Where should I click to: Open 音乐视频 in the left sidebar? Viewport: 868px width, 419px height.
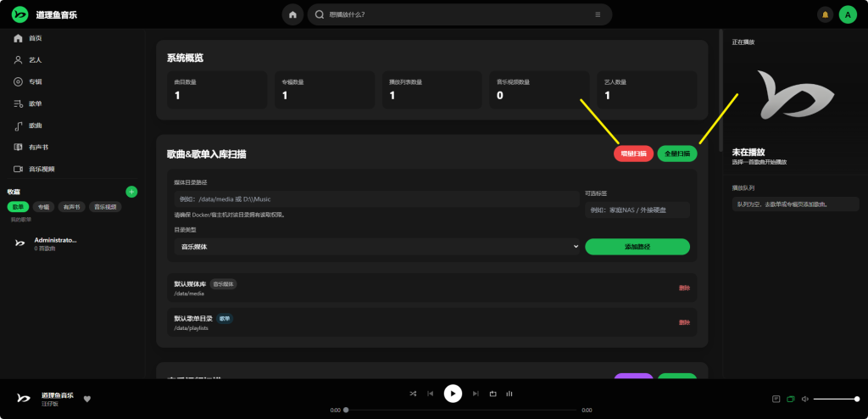pos(41,169)
